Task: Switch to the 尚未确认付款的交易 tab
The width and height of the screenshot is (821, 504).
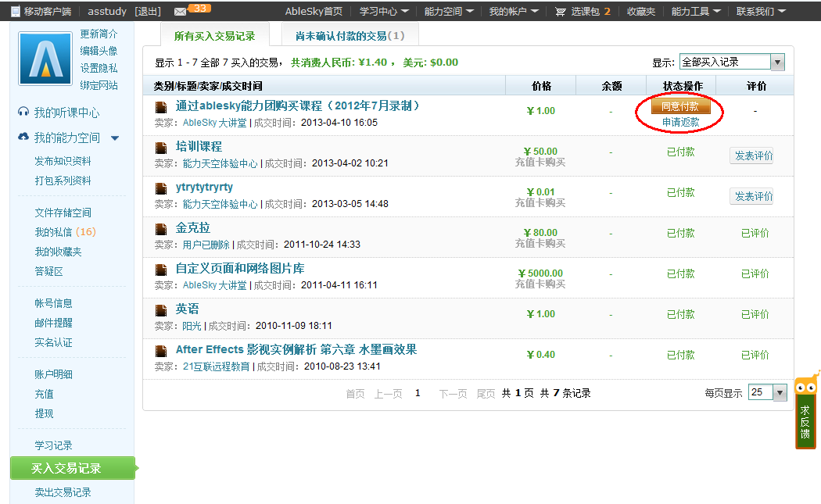Action: [349, 34]
